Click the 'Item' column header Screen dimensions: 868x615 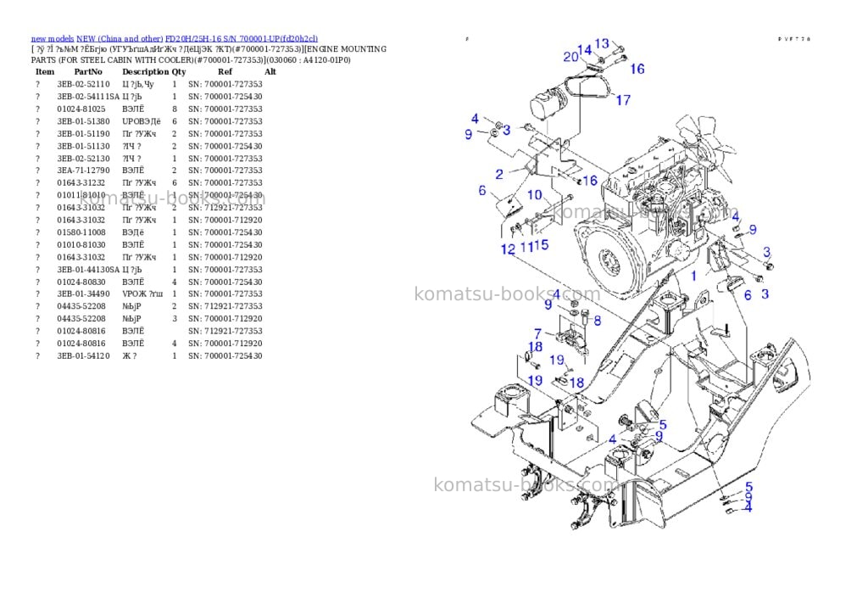pos(45,72)
